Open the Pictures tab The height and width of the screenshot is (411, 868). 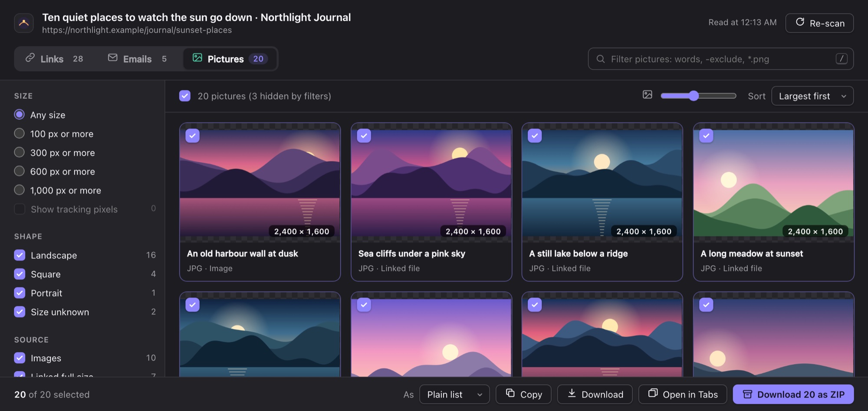coord(230,59)
